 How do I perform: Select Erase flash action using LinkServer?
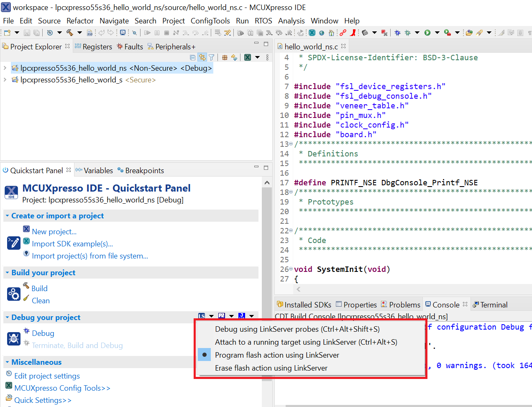(x=271, y=368)
